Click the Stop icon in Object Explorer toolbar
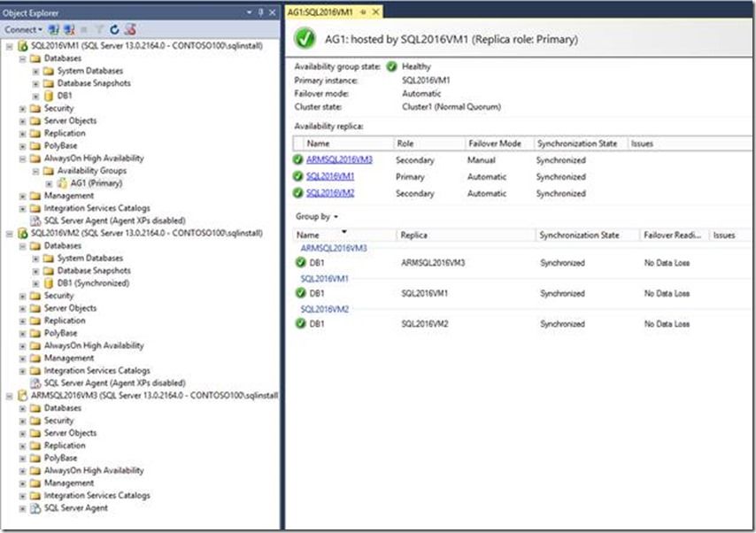Screen dimensions: 756x533 pos(84,29)
